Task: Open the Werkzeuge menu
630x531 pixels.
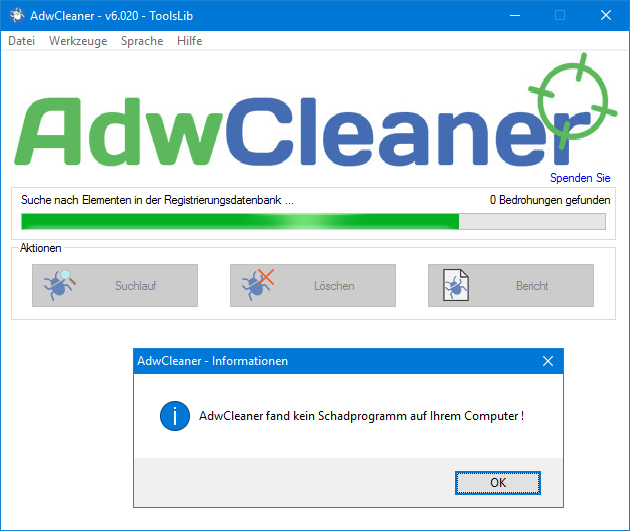Action: click(x=78, y=41)
